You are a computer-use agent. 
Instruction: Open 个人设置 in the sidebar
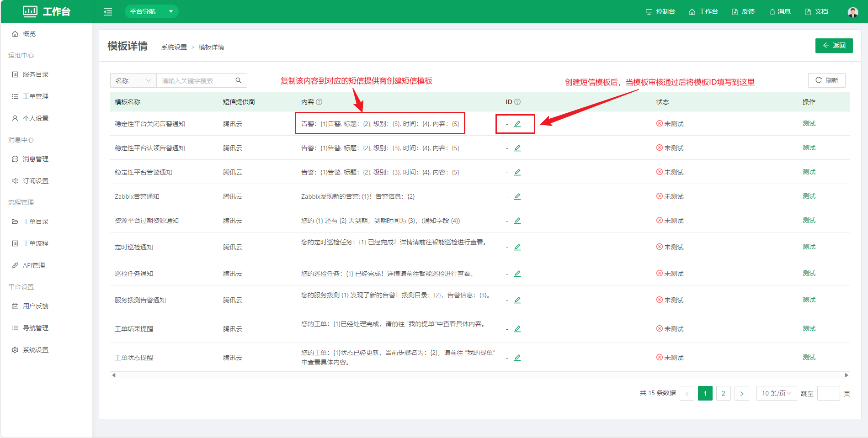[30, 118]
